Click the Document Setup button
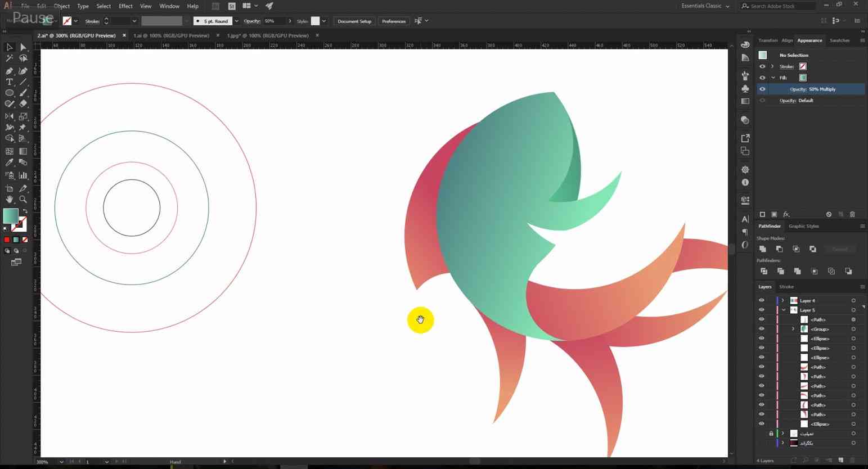Viewport: 868px width, 469px height. (354, 21)
